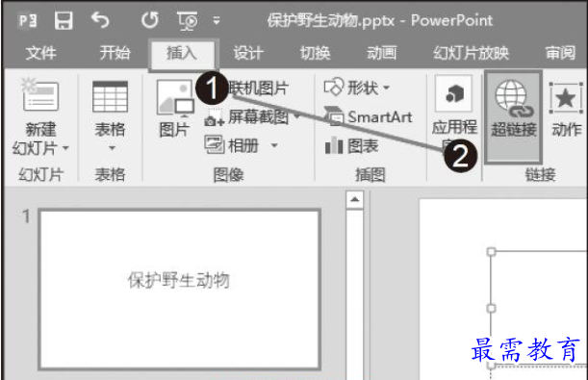
Task: Switch to the 切换 tab
Action: pos(315,53)
